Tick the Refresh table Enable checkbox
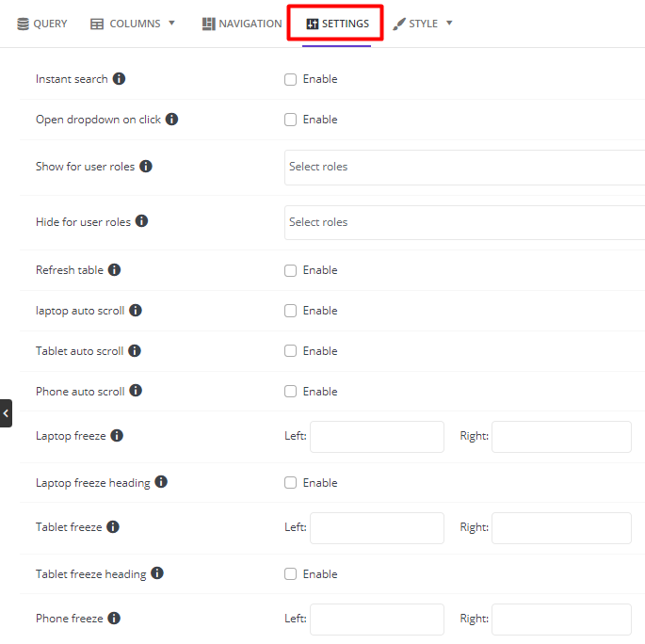This screenshot has width=645, height=644. [x=291, y=270]
